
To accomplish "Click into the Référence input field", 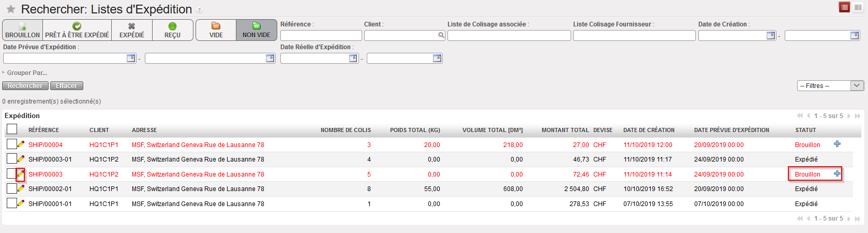I will [x=321, y=35].
